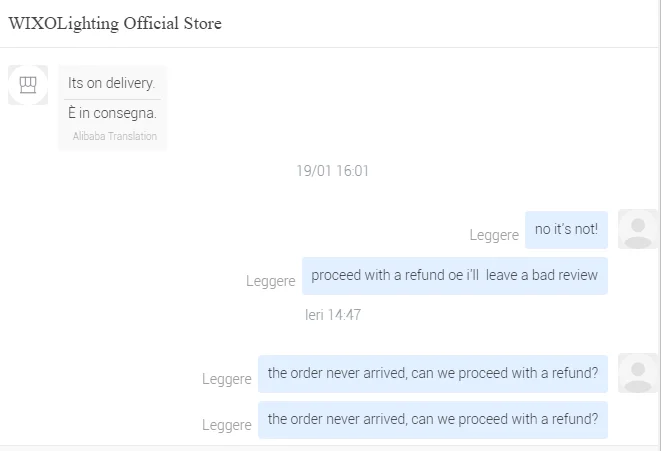This screenshot has width=661, height=451.
Task: Select the last 'the order never arrived' message
Action: tap(432, 419)
